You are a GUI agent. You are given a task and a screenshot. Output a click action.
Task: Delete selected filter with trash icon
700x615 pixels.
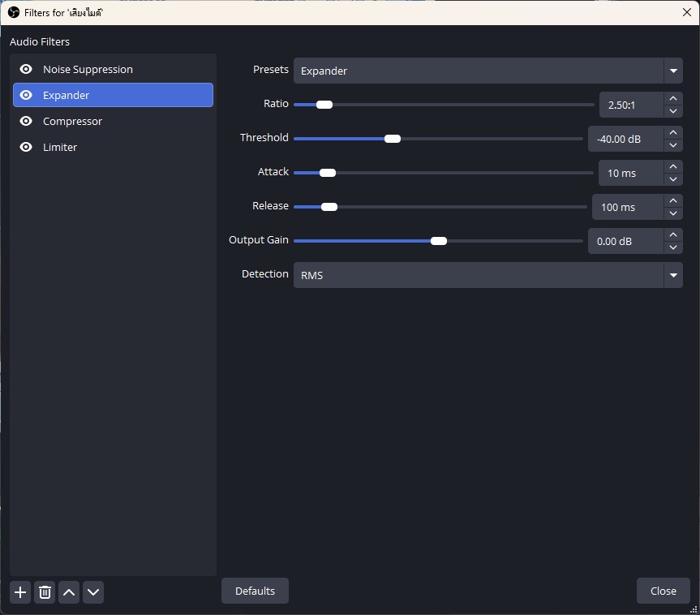tap(45, 592)
